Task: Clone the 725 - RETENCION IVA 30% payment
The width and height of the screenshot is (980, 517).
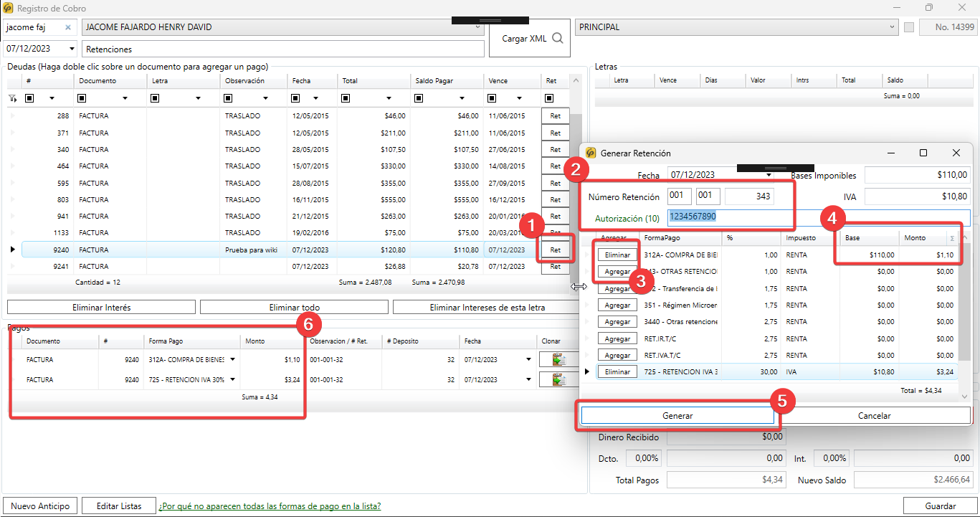Action: 559,379
